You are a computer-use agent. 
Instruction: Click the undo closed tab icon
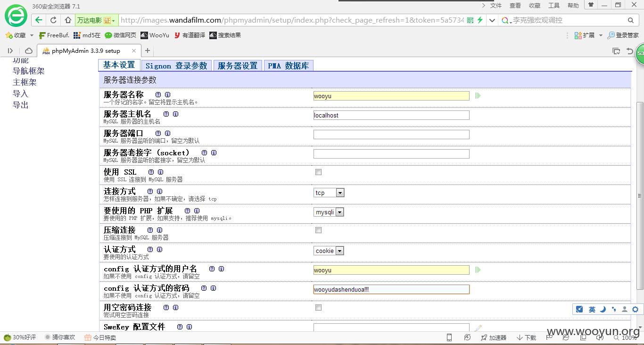[629, 50]
